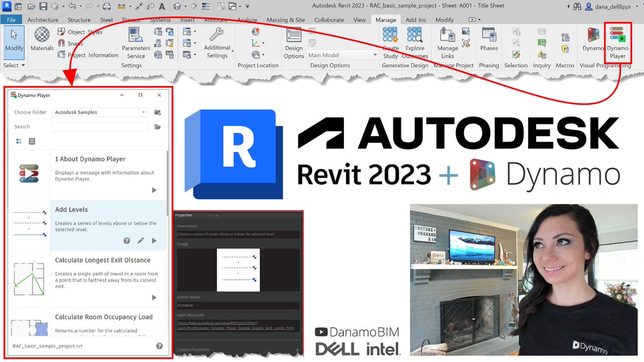Click the Location icon in Project Location panel
The height and width of the screenshot is (362, 644).
[255, 32]
